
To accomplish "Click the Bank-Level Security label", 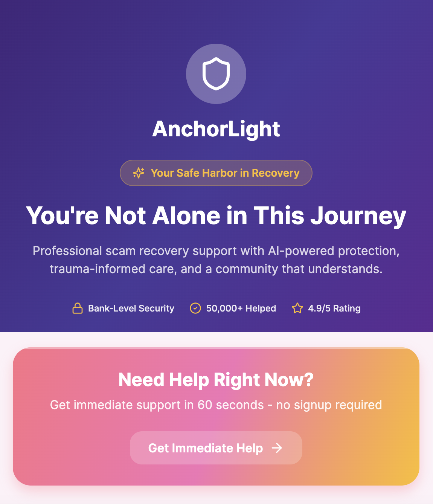I will click(131, 308).
